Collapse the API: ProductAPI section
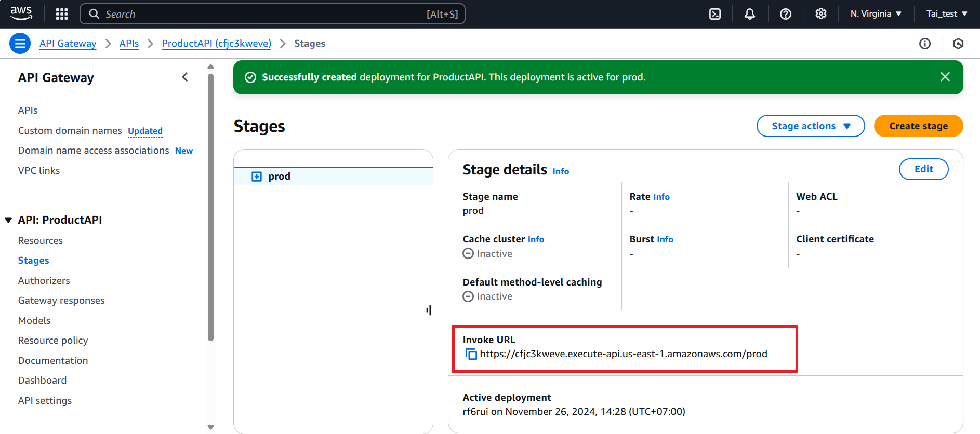 pos(8,220)
